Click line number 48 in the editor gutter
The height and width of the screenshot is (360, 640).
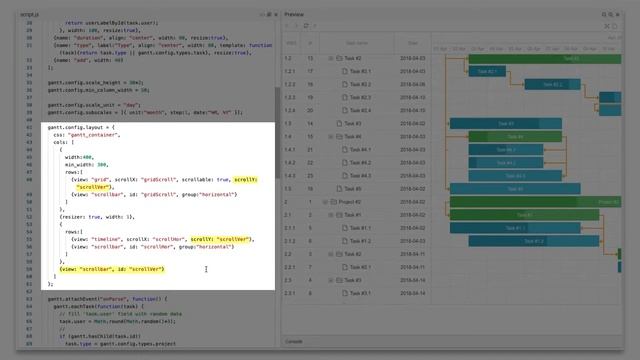click(x=29, y=180)
